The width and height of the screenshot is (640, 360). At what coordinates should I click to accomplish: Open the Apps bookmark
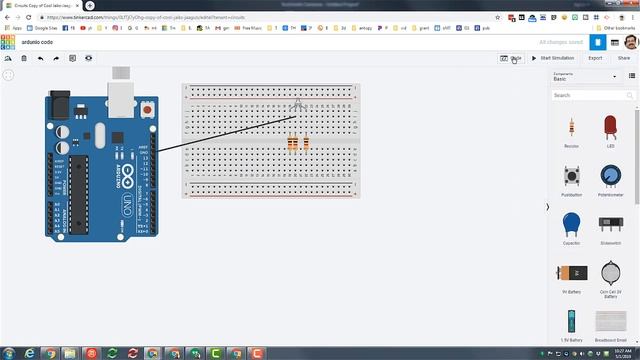[13, 28]
